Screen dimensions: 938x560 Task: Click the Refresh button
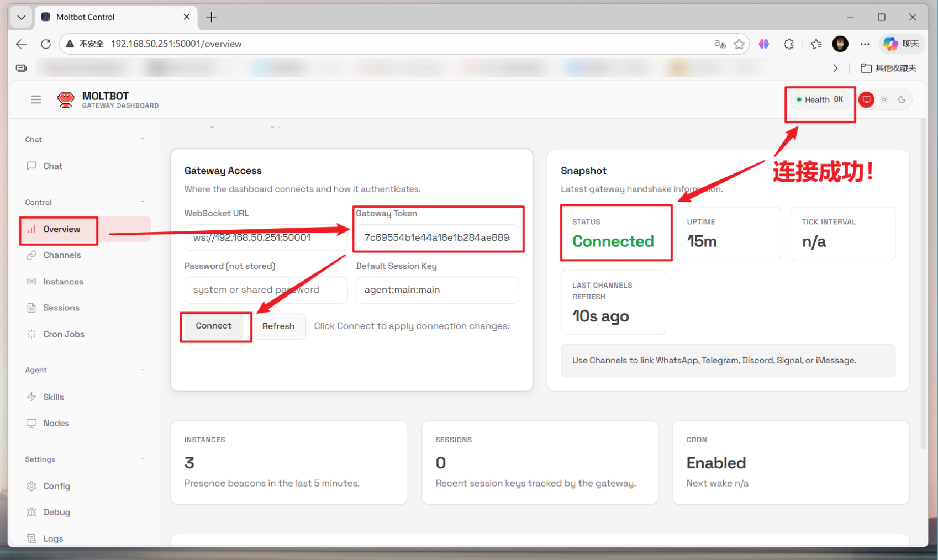tap(278, 326)
